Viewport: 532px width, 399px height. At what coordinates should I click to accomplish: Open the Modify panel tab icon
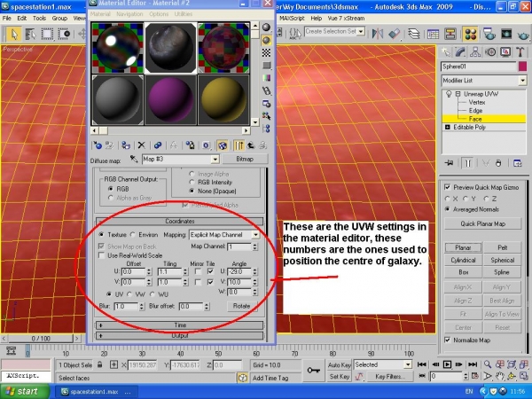[460, 52]
